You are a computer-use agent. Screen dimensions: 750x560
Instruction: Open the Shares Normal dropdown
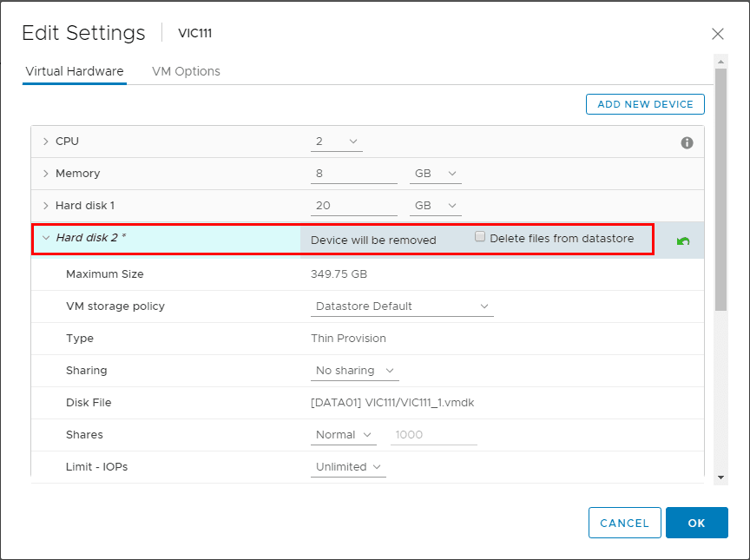click(343, 435)
